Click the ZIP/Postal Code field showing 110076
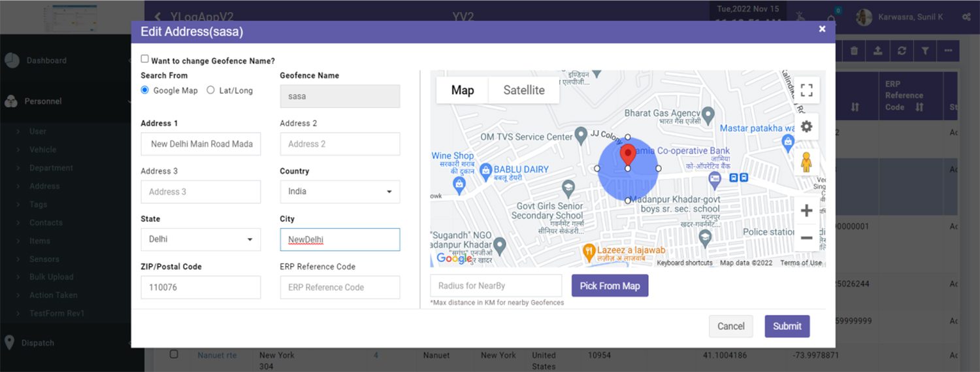 [x=201, y=287]
